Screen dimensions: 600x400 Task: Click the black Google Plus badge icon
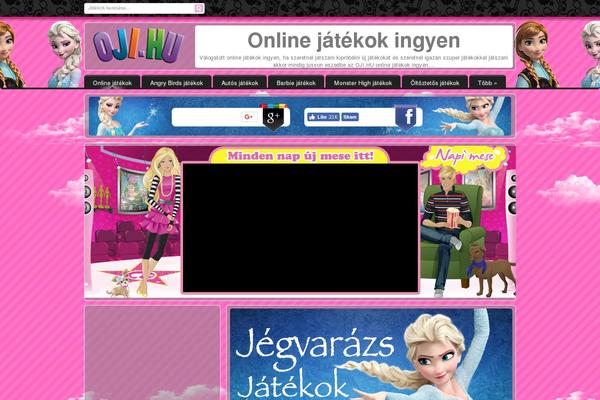273,118
